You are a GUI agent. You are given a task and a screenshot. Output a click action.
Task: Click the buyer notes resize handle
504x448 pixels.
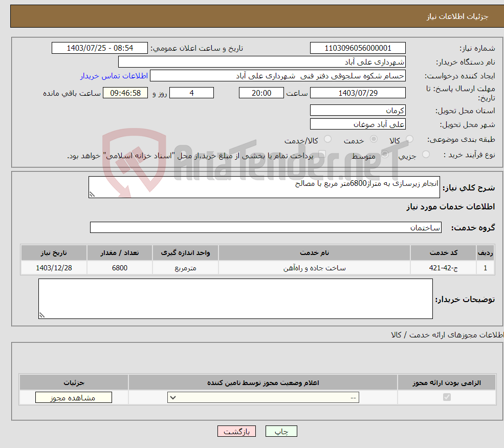pyautogui.click(x=42, y=315)
